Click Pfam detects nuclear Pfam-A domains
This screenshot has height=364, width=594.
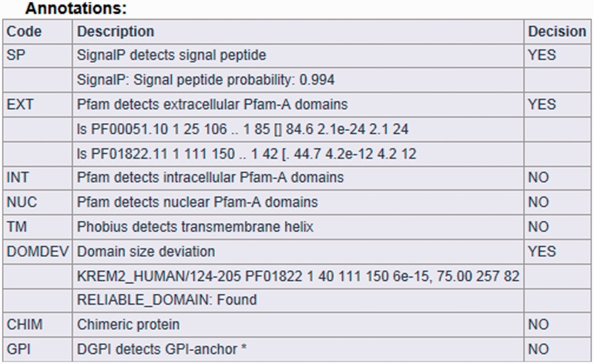point(197,202)
